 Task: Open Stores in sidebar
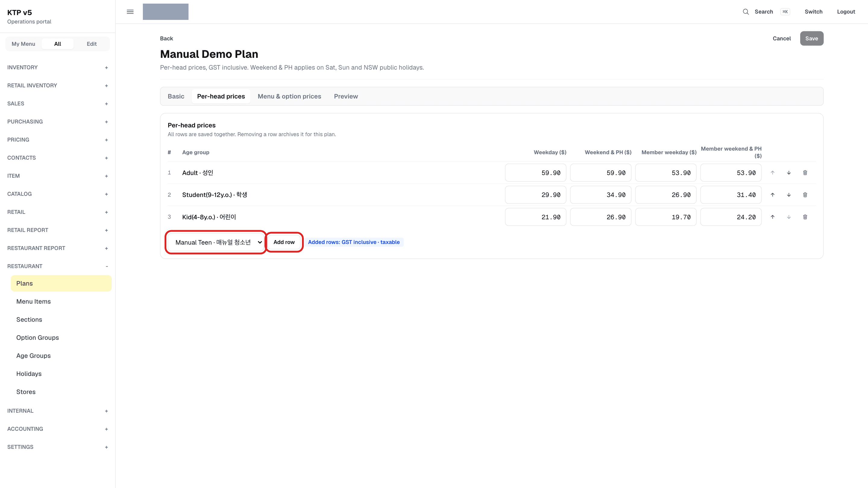click(x=61, y=392)
